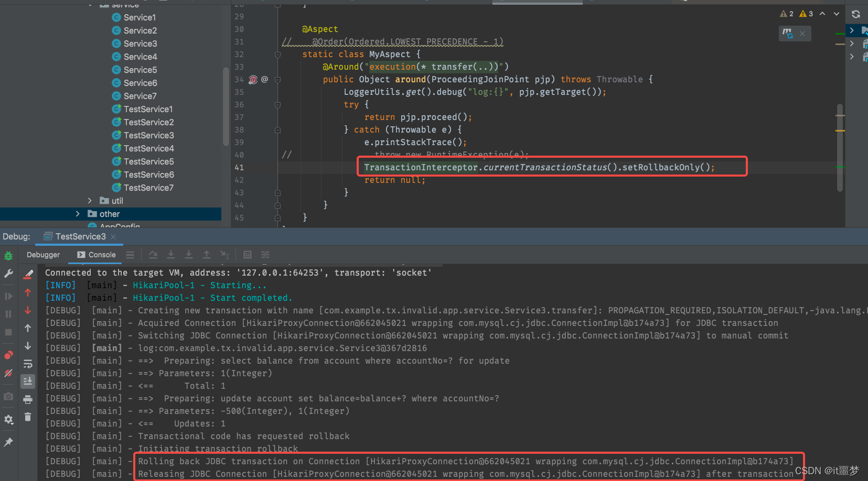This screenshot has height=481, width=868.
Task: Click Trace Current Stream Chain icon
Action: 265,255
